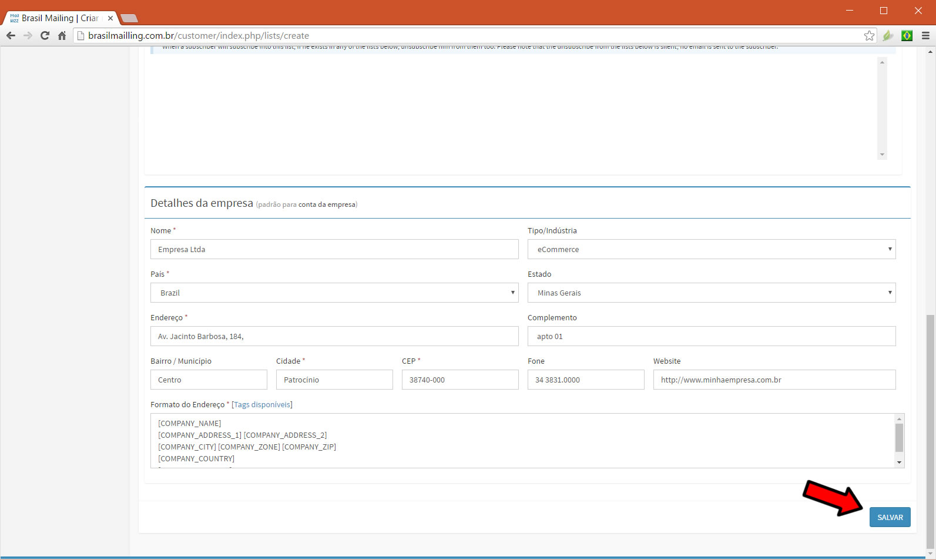
Task: Click the address format scrollbar down arrow
Action: tap(899, 463)
